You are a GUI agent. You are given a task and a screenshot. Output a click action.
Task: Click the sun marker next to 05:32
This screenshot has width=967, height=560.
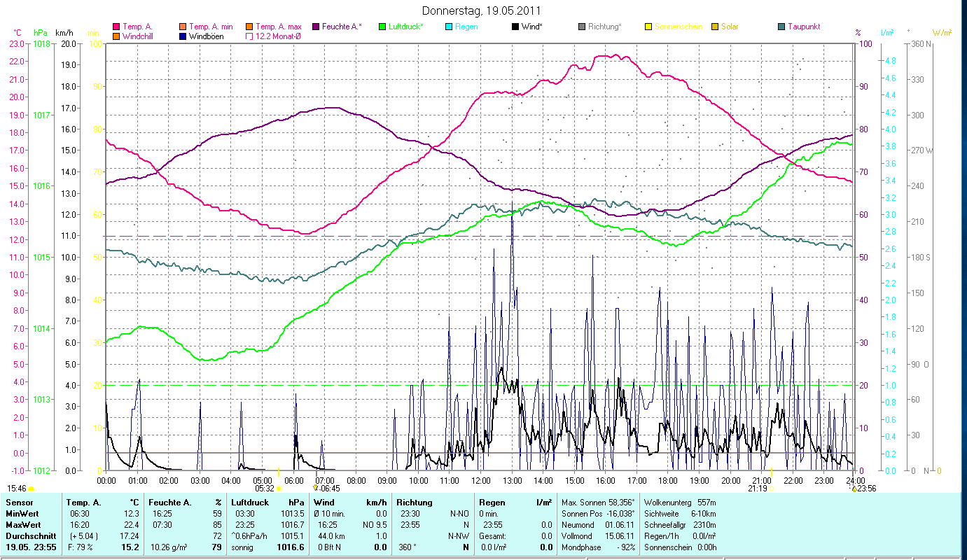pyautogui.click(x=279, y=489)
